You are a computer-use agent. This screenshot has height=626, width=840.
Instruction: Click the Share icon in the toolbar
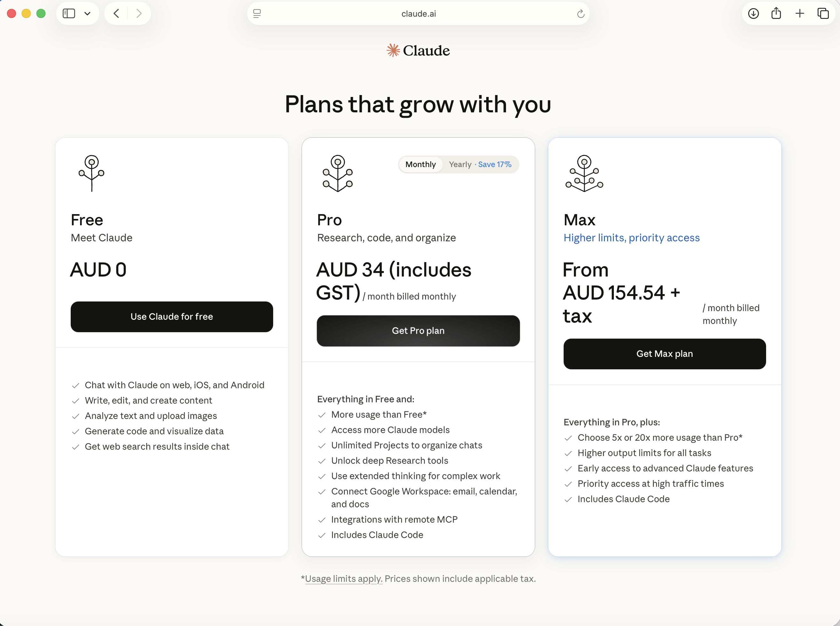[x=776, y=14]
